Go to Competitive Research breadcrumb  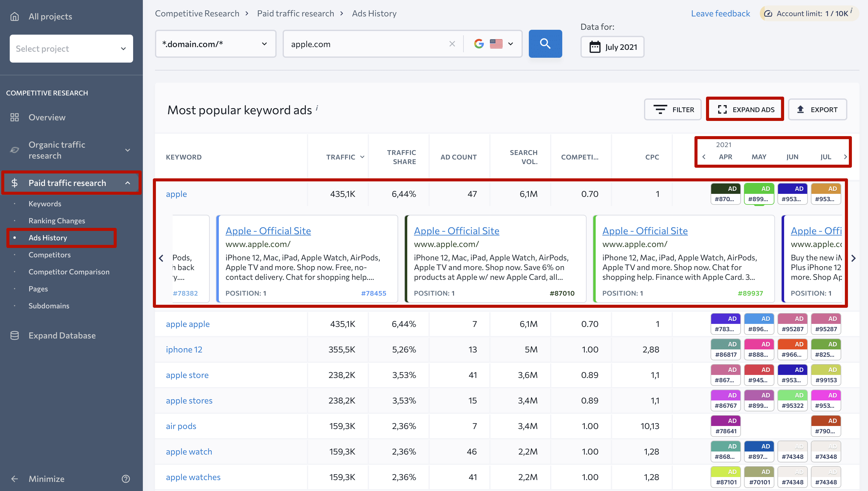[197, 13]
